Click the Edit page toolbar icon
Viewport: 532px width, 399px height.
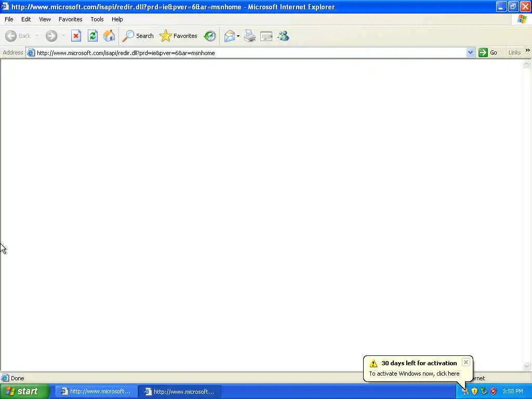tap(267, 36)
